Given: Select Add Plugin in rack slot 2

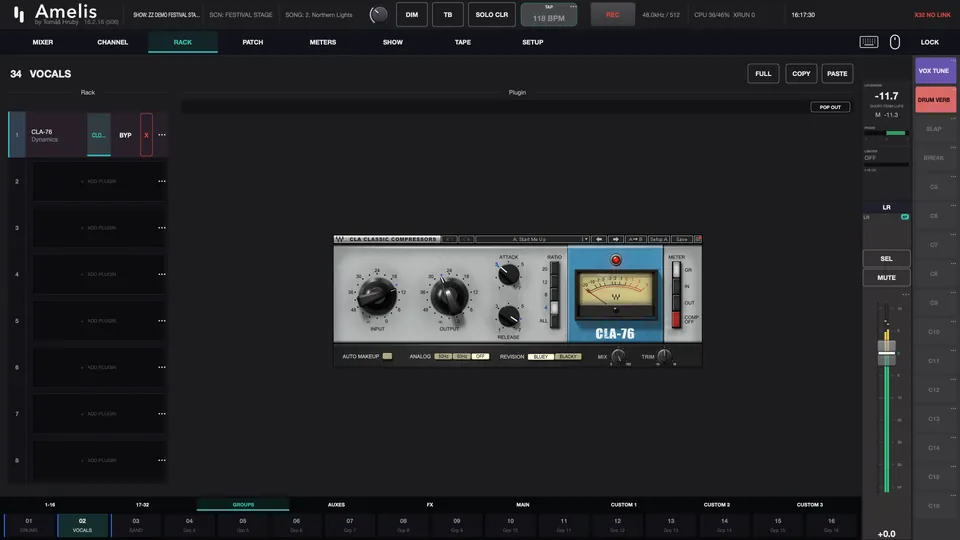Looking at the screenshot, I should pos(99,181).
